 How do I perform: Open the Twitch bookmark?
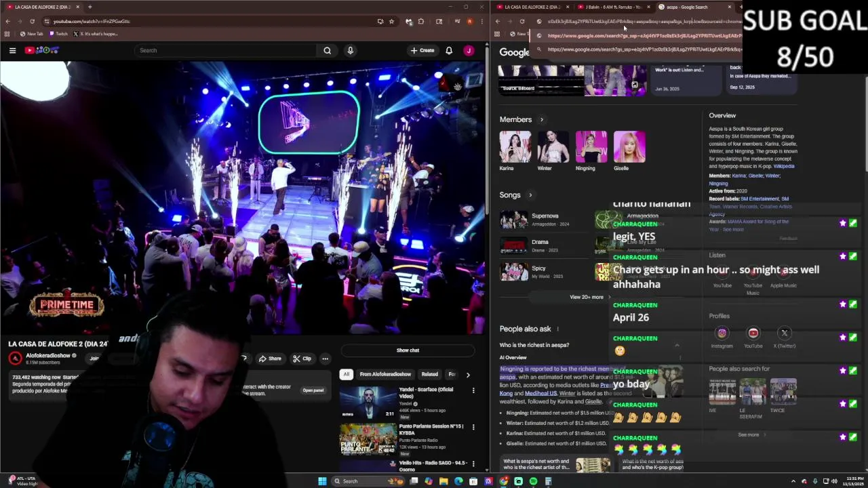pos(59,34)
